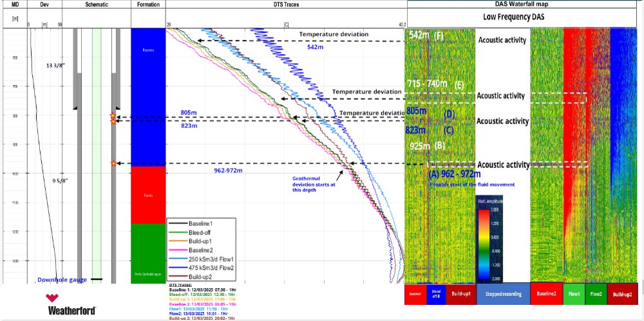Select the Stopped recording box
Viewport: 644px width, 321px height.
coord(503,294)
